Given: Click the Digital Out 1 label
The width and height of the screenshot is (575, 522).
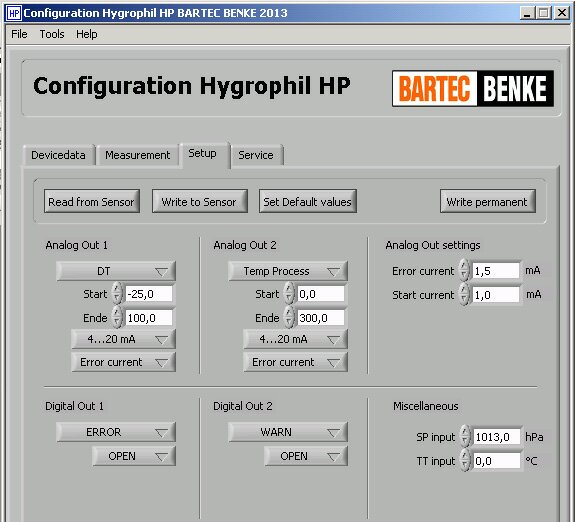Looking at the screenshot, I should point(74,406).
